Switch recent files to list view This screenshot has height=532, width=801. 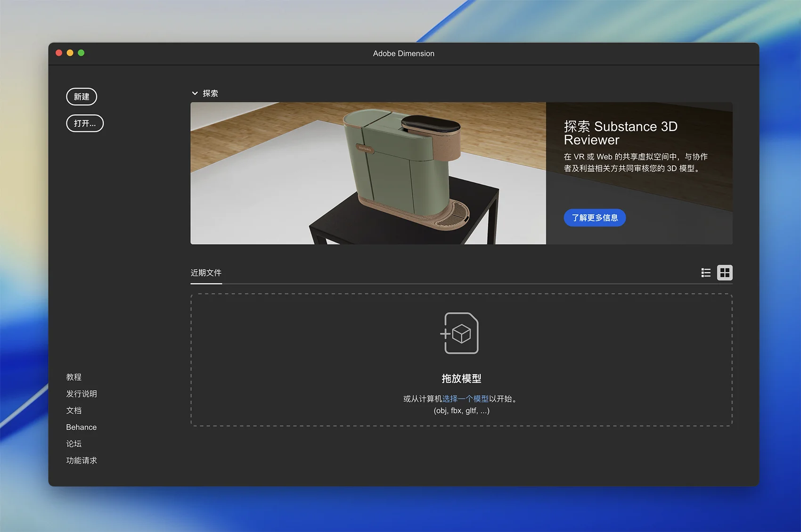pos(705,273)
